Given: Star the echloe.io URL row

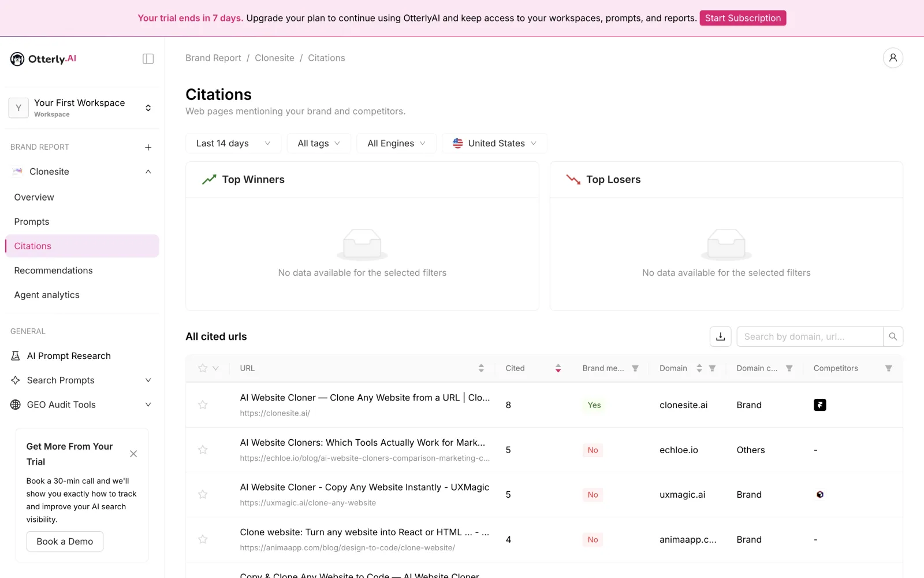Looking at the screenshot, I should pos(203,450).
